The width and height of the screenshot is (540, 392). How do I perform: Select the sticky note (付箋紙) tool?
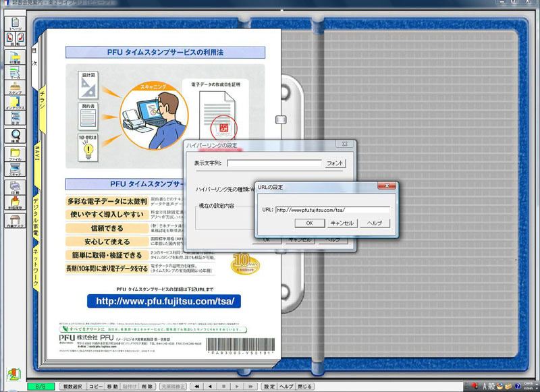click(x=15, y=57)
